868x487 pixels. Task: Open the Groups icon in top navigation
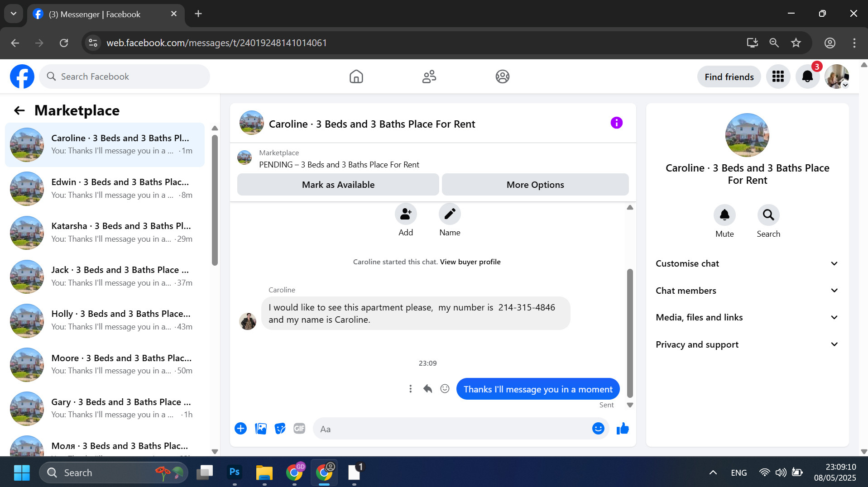point(503,76)
